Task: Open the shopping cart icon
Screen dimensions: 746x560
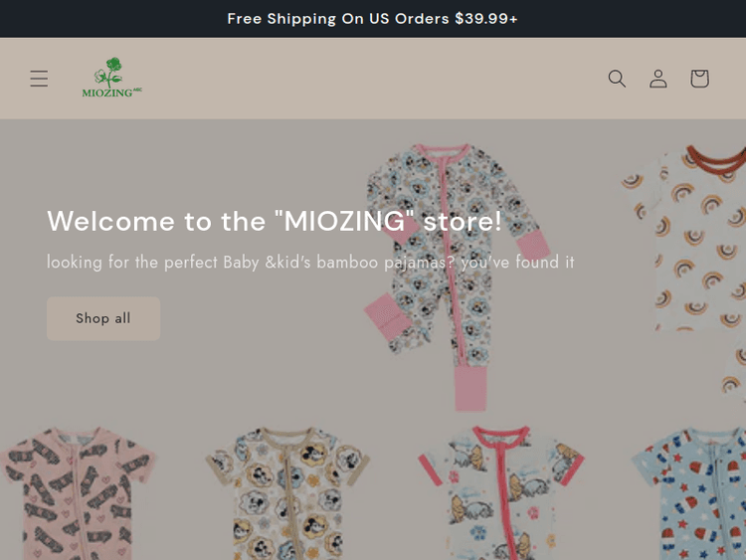Action: tap(699, 79)
